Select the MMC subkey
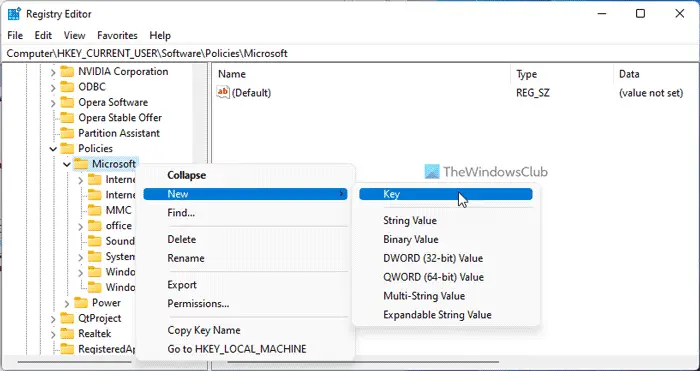700x371 pixels. coord(118,210)
